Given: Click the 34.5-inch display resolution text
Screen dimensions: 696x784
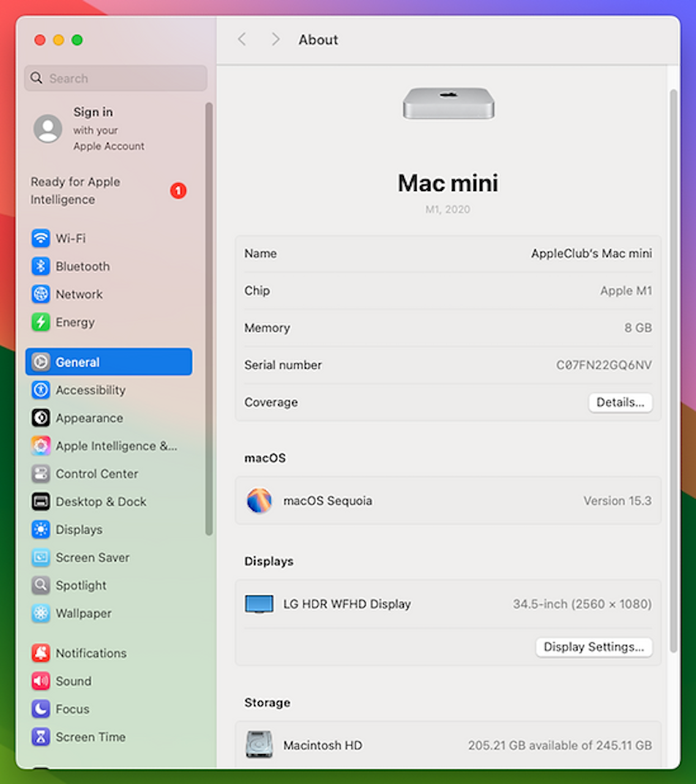Looking at the screenshot, I should pos(582,604).
